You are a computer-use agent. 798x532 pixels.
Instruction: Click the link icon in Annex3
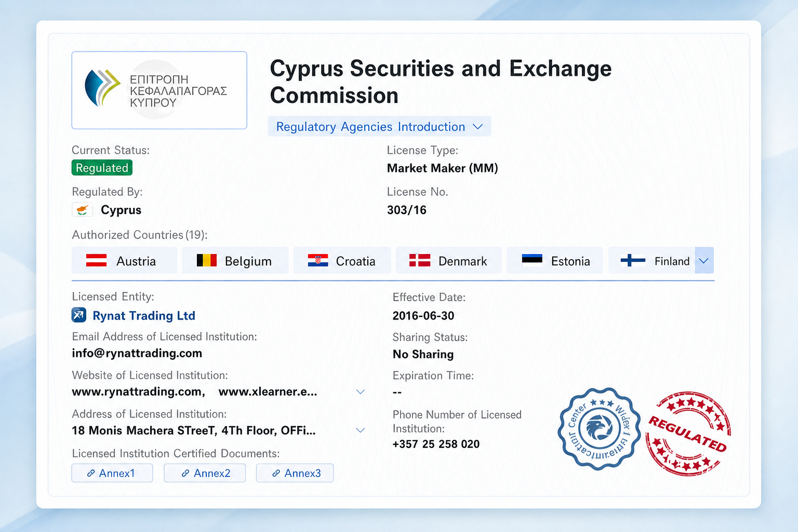pos(276,473)
